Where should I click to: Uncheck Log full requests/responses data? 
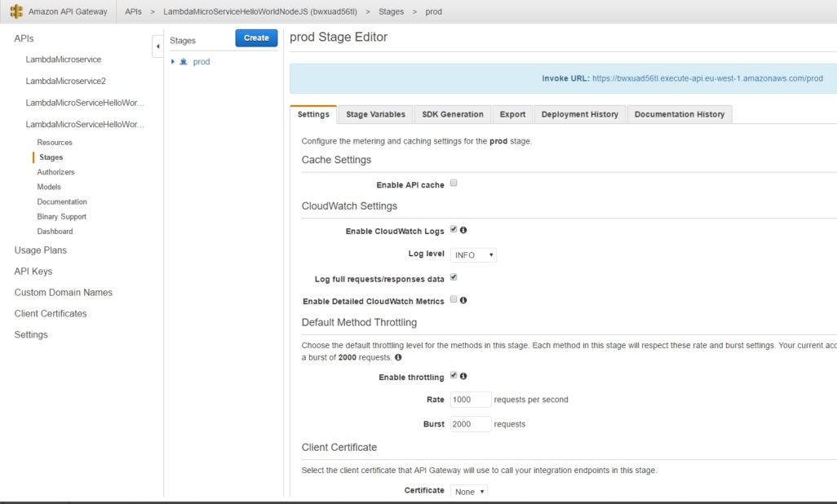(454, 277)
